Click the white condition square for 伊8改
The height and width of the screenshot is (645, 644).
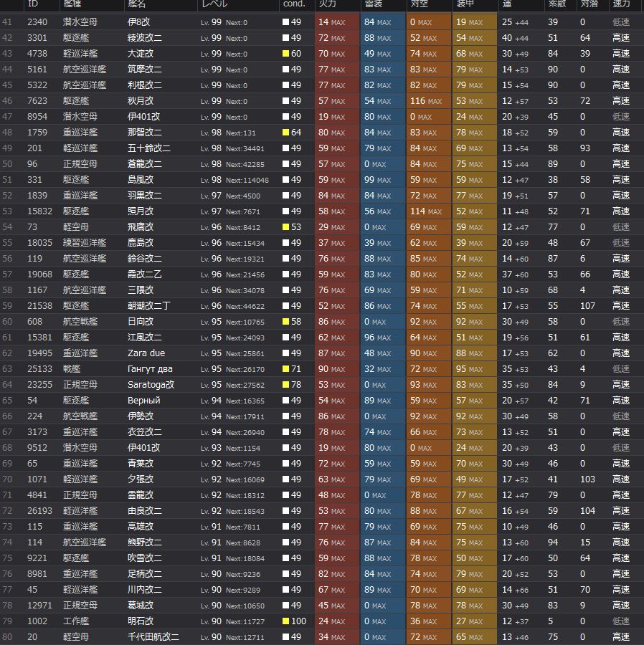coord(285,22)
